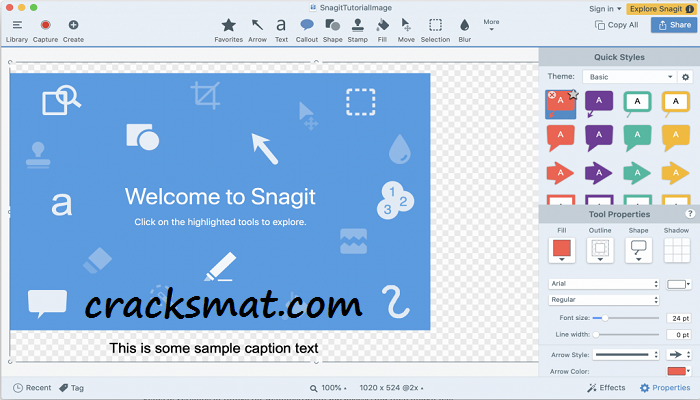Choose solid purple speech bubble style
This screenshot has width=700, height=400.
(599, 138)
